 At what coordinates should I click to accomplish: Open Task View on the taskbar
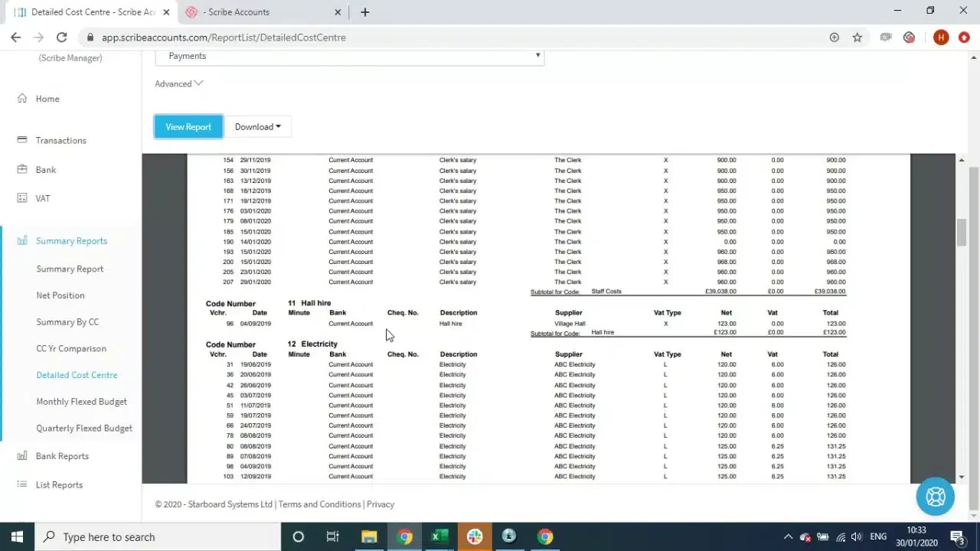click(332, 536)
